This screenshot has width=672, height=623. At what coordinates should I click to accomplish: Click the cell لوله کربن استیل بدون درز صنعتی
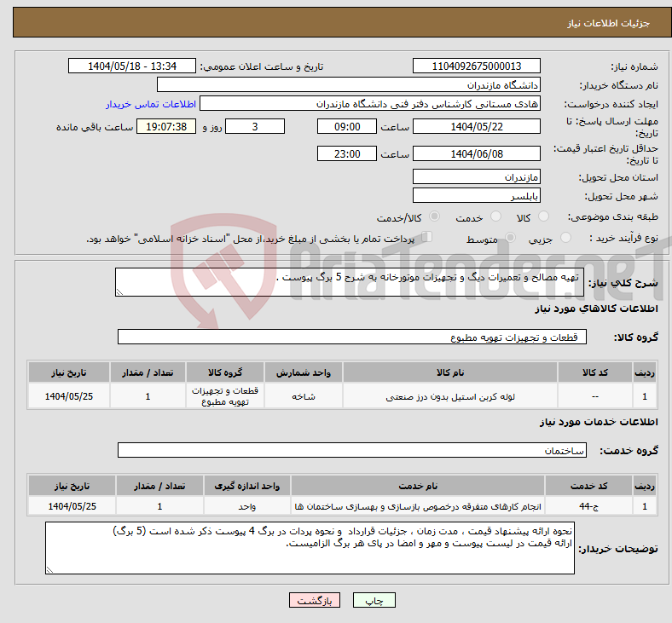click(x=450, y=396)
